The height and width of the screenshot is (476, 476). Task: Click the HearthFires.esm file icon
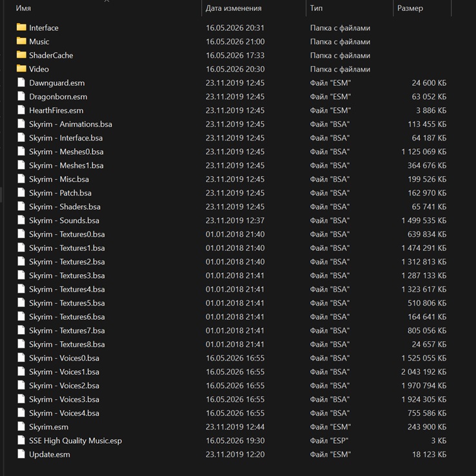[x=21, y=110]
